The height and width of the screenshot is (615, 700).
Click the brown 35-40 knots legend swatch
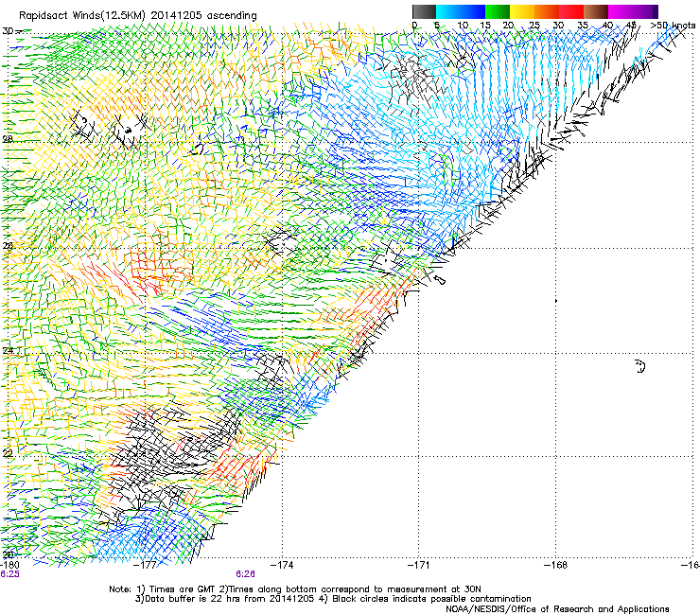click(x=596, y=11)
